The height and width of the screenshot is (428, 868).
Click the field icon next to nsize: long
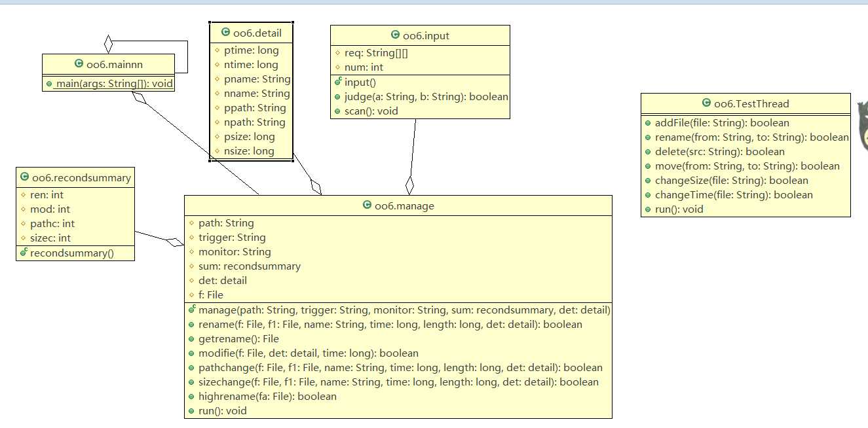217,151
